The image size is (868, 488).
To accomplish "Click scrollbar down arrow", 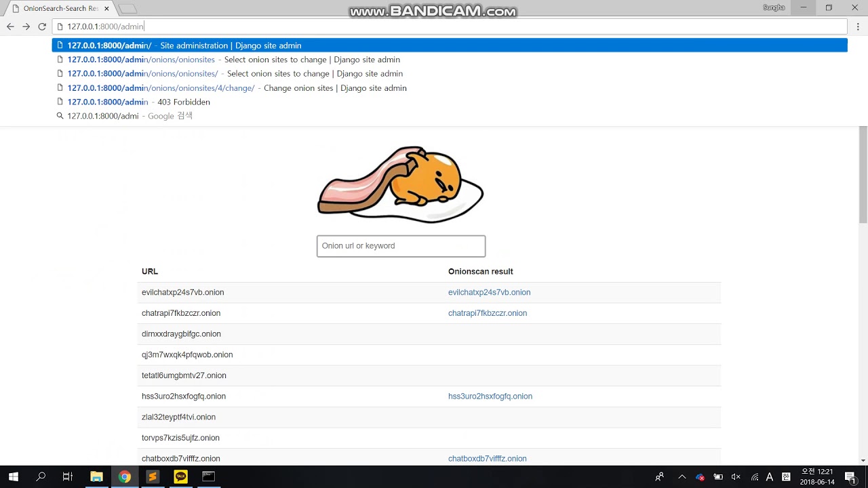I will tap(863, 461).
